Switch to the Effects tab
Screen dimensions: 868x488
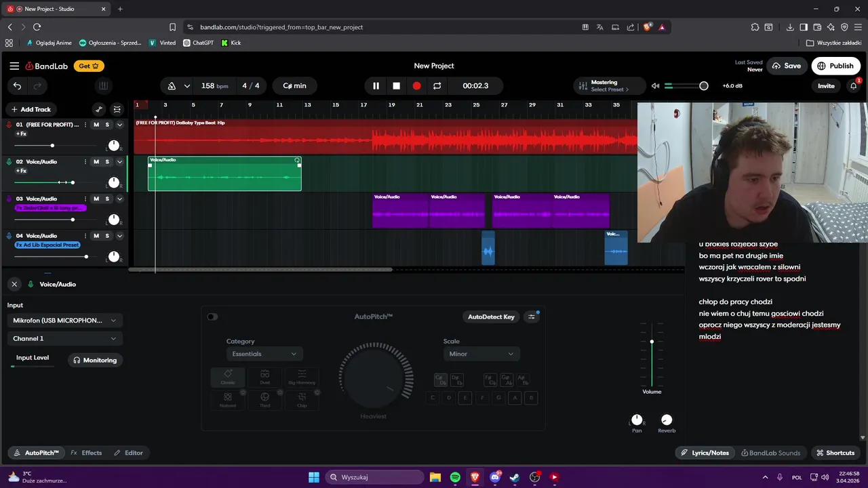[86, 453]
